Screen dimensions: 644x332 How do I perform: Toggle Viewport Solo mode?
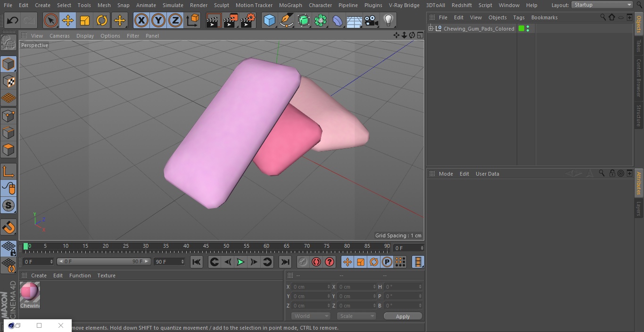coord(8,205)
